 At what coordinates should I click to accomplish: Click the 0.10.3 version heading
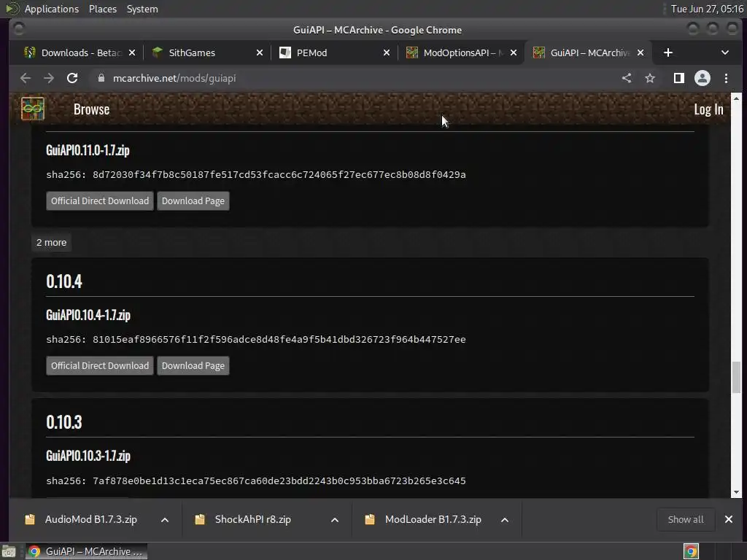(64, 422)
